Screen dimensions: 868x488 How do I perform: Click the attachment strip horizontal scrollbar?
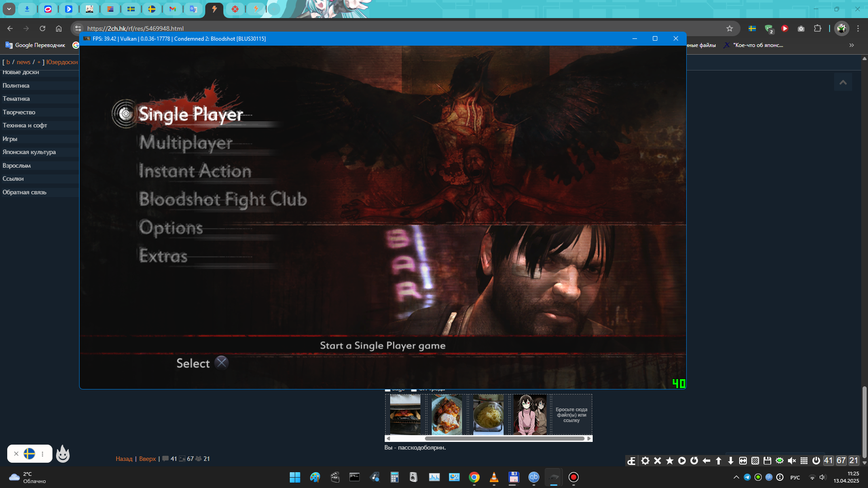[505, 438]
